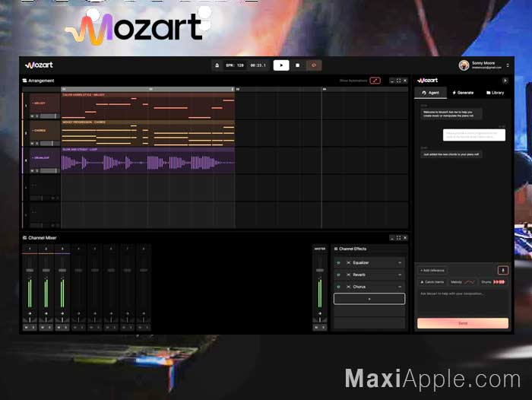Open the Equalizer effect settings icon

pos(348,263)
